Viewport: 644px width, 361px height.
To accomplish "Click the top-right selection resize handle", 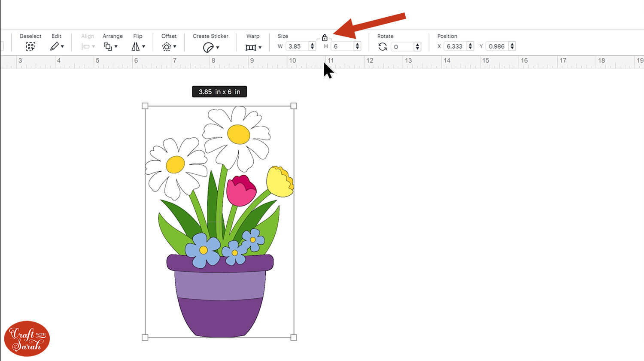I will click(294, 106).
